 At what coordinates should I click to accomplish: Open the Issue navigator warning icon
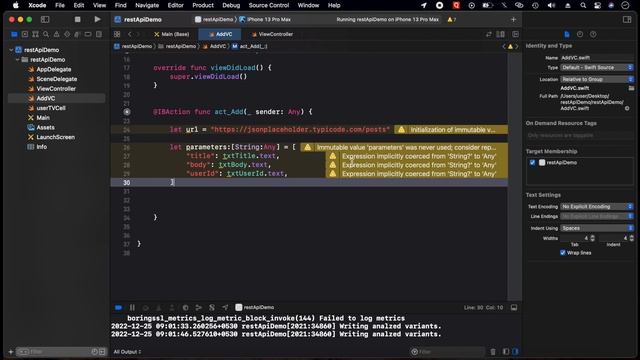pyautogui.click(x=56, y=34)
